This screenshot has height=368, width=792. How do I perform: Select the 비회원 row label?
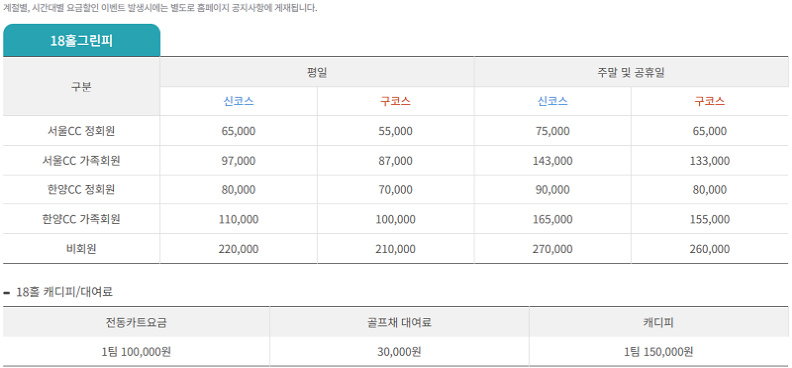point(81,249)
